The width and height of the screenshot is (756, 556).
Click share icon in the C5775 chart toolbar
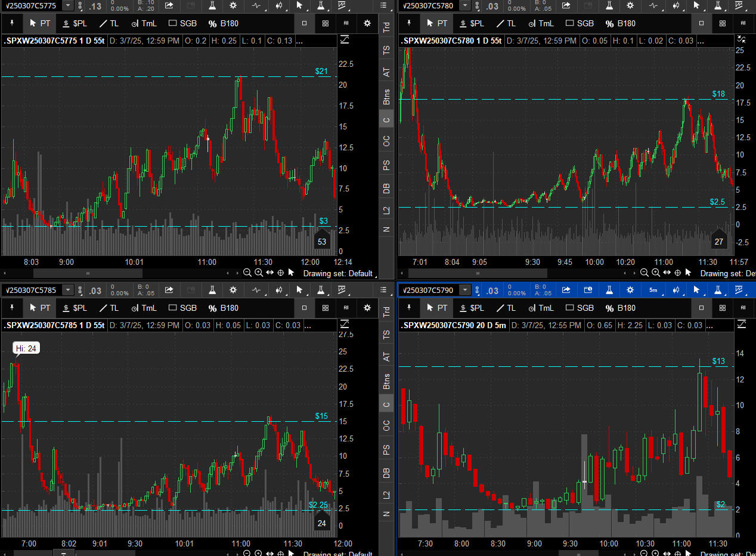(x=169, y=5)
